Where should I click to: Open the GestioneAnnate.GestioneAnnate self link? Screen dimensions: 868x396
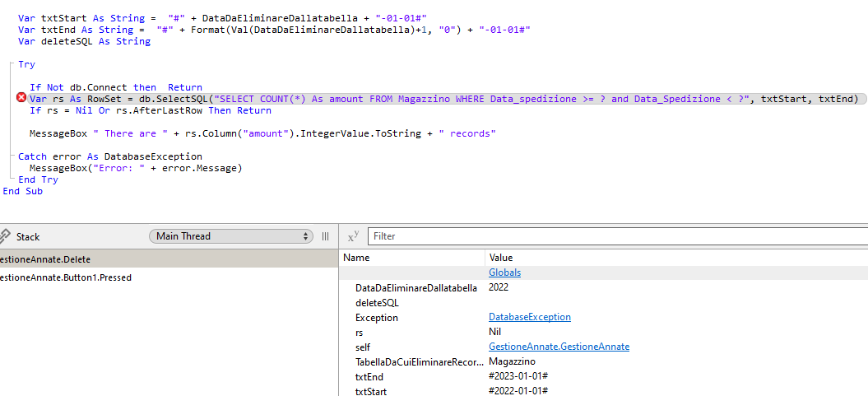tap(559, 347)
